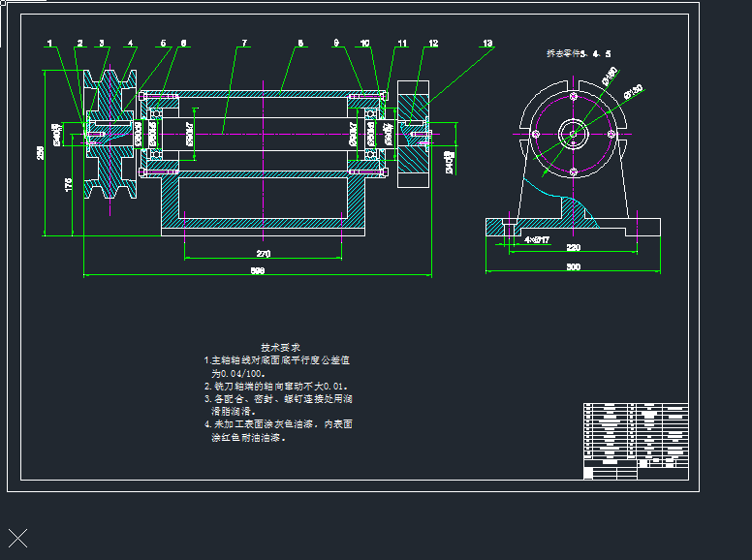Select part callout number 8

[x=300, y=44]
